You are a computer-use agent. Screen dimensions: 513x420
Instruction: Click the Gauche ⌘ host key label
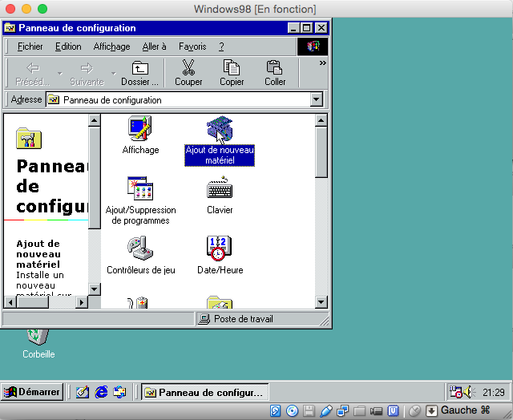point(465,410)
